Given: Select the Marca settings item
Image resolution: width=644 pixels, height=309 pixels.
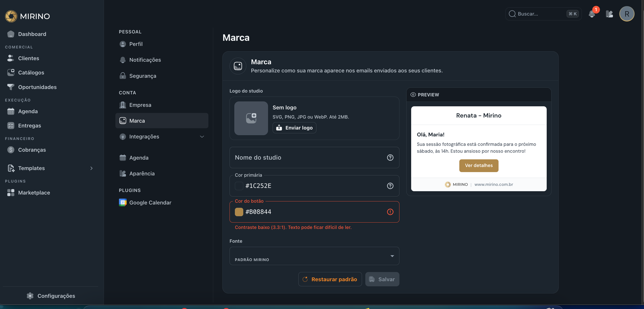Looking at the screenshot, I should pos(162,121).
